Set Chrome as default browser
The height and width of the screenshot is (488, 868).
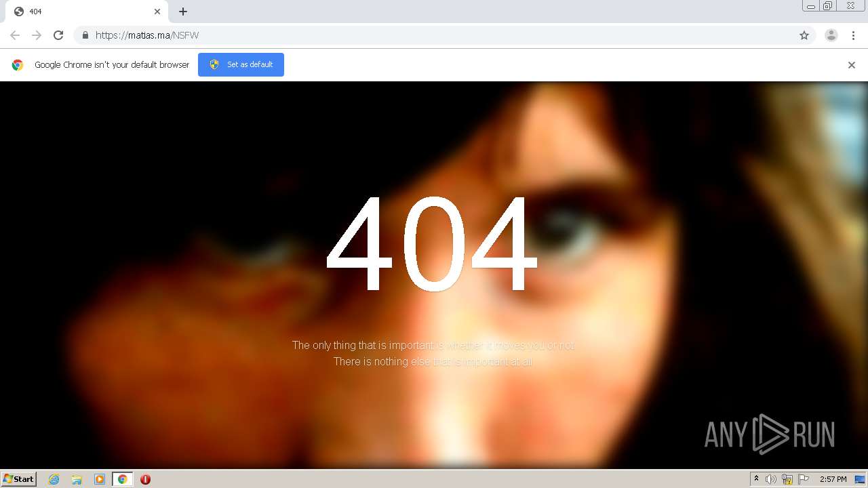click(x=241, y=64)
